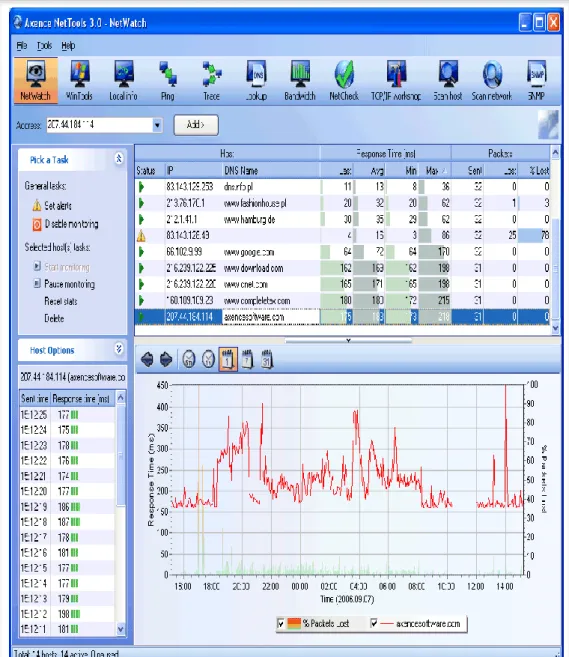Select the 7-day calendar chart range

[x=247, y=360]
